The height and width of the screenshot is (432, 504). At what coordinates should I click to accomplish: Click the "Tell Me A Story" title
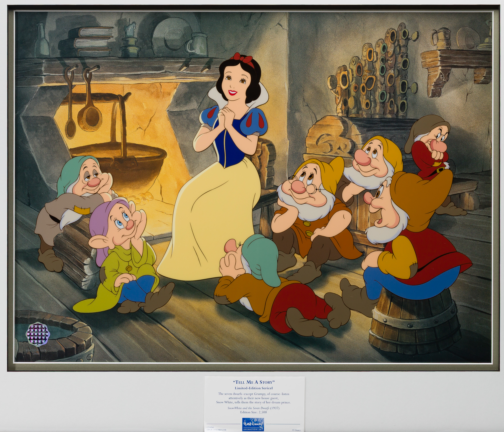[x=254, y=382]
